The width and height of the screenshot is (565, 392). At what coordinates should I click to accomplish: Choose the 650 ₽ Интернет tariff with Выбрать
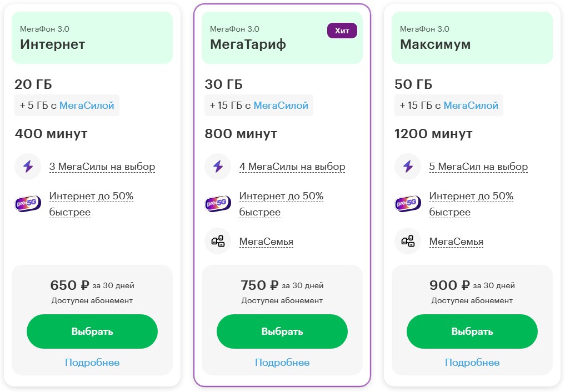tap(92, 331)
